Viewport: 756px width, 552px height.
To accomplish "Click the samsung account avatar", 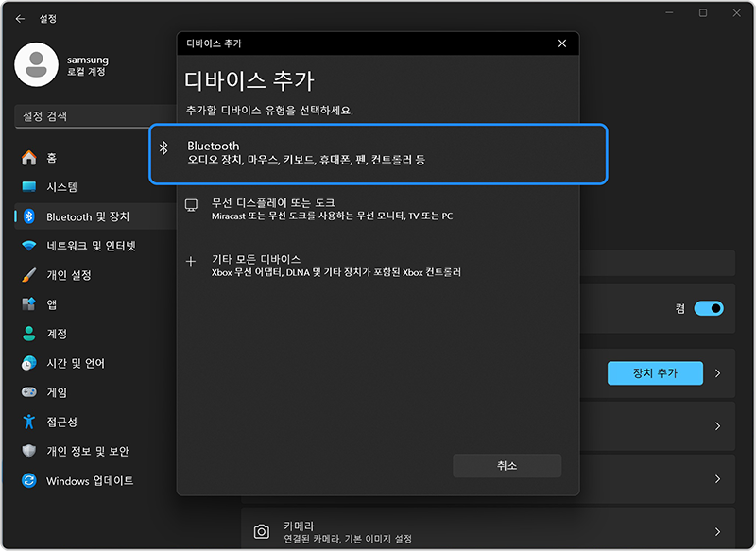I will (x=37, y=64).
